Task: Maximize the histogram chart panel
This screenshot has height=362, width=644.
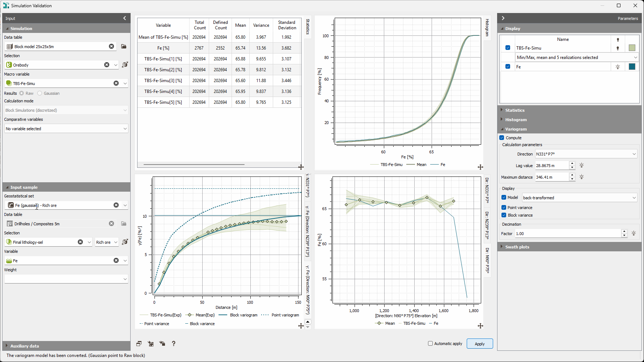Action: [x=480, y=167]
